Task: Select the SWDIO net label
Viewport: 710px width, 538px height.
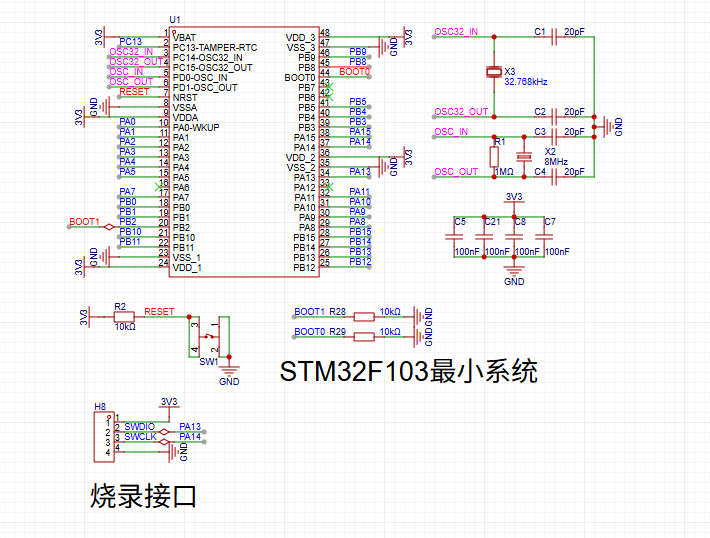Action: click(x=140, y=427)
